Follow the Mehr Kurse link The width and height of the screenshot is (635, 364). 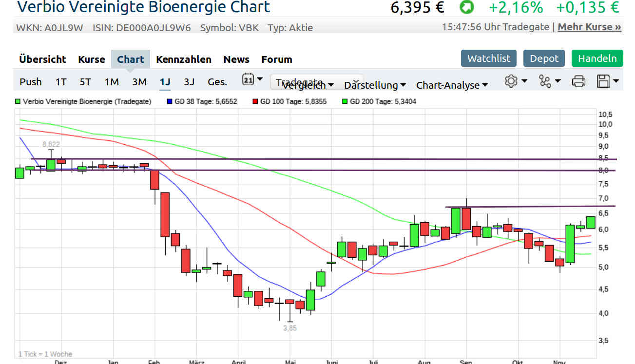pos(589,27)
